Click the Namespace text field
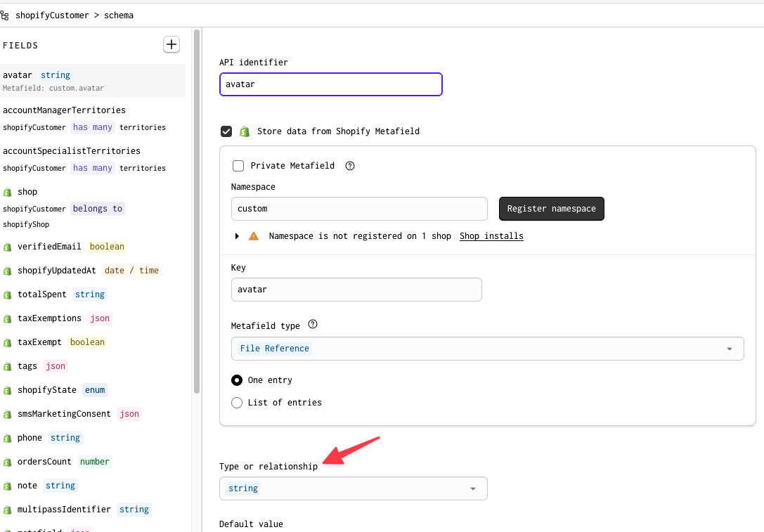This screenshot has width=764, height=532. tap(359, 209)
